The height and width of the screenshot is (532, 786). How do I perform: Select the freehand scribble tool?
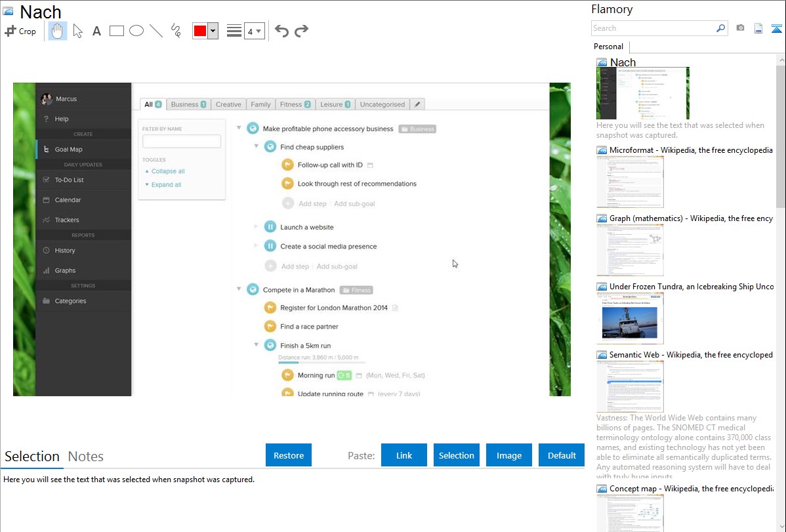coord(176,31)
